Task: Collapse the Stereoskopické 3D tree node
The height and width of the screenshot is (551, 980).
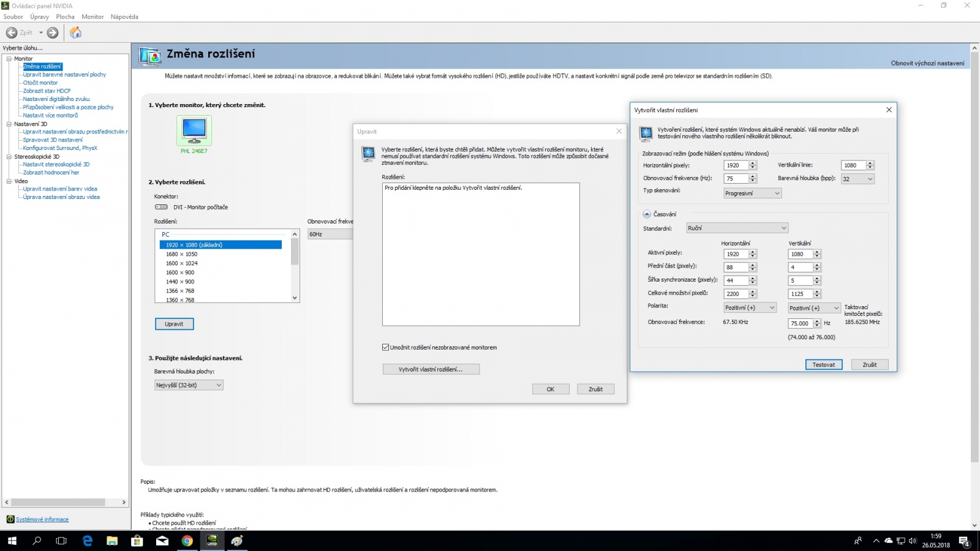Action: pos(9,157)
